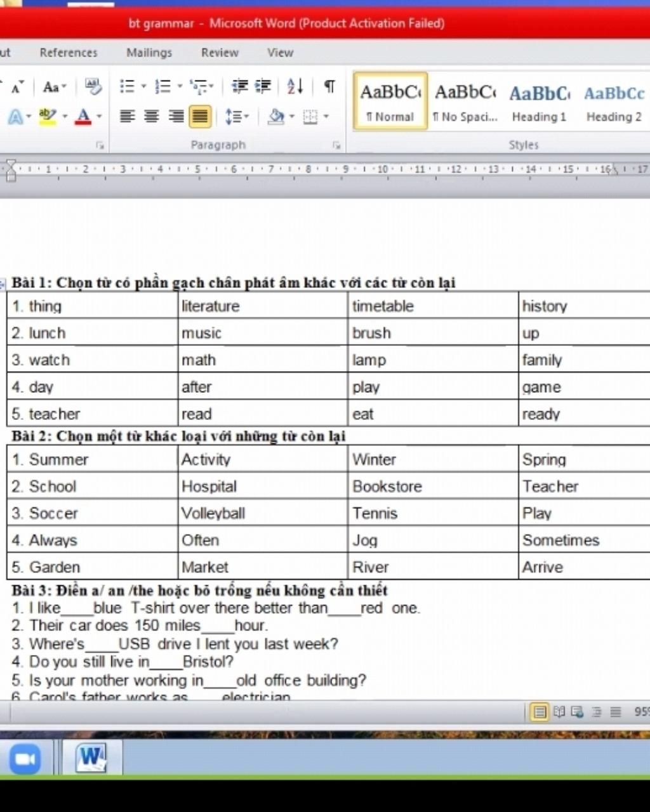Expand the multilevel list dropdown arrow
The height and width of the screenshot is (812, 650).
pyautogui.click(x=211, y=86)
